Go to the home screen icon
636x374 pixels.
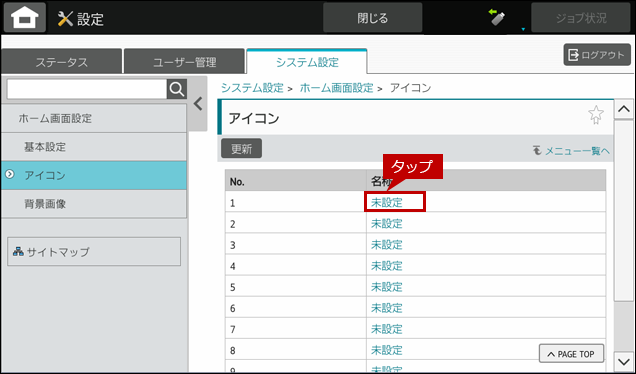pyautogui.click(x=25, y=18)
